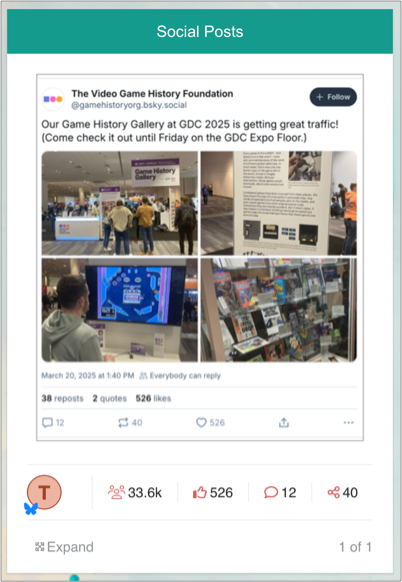
Task: Open the Game History Gallery booth photo
Action: [120, 203]
